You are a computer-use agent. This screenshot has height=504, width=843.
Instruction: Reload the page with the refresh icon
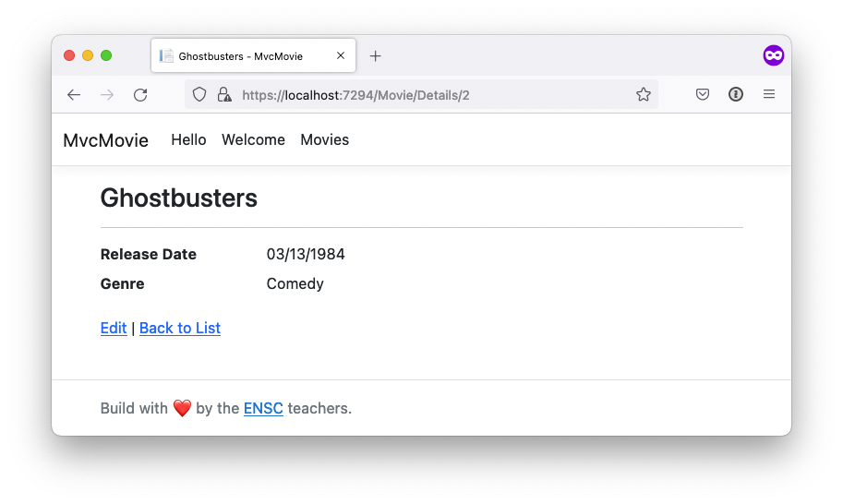point(140,95)
